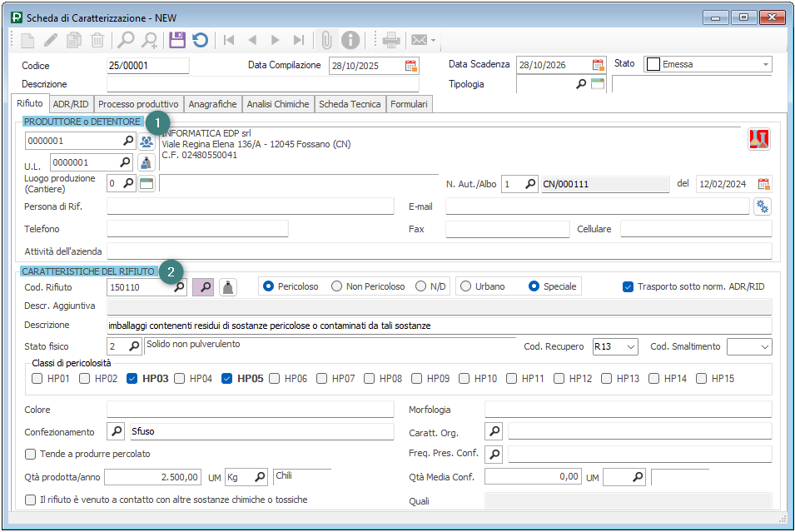Check the HP06 hazard class checkbox
This screenshot has height=532, width=795.
pos(274,379)
